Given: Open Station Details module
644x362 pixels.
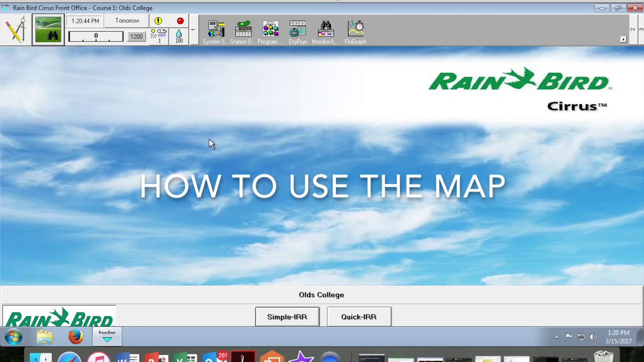Looking at the screenshot, I should (243, 33).
